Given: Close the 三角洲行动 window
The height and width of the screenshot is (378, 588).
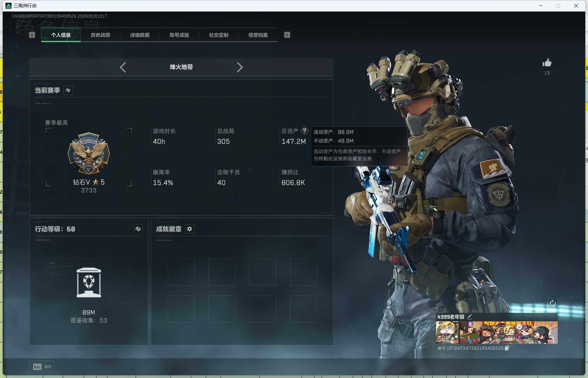Looking at the screenshot, I should (576, 6).
